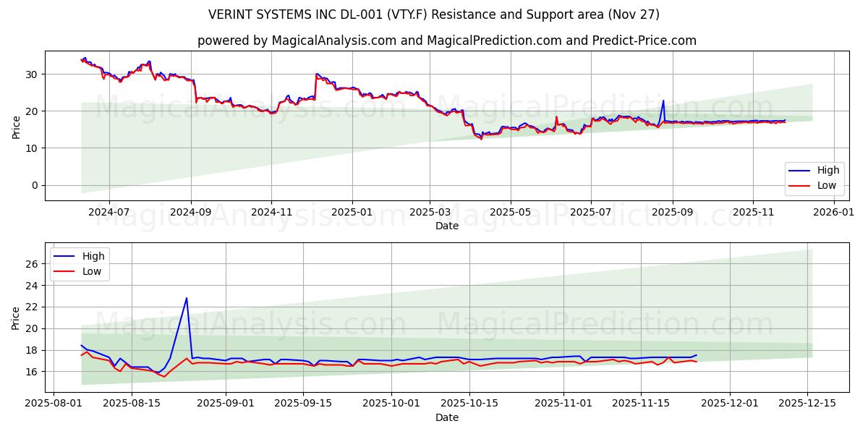Image resolution: width=868 pixels, height=434 pixels.
Task: Click the High price spike near 2025-09 in top chart
Action: click(x=663, y=101)
